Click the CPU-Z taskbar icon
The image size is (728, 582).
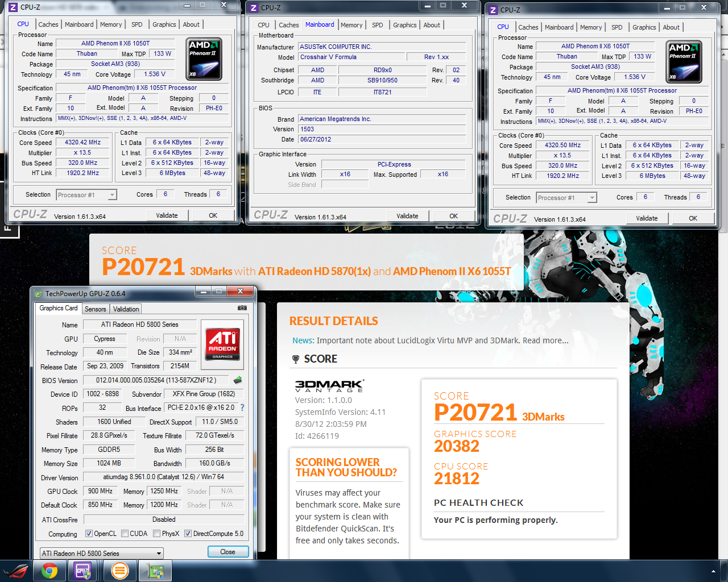point(82,571)
